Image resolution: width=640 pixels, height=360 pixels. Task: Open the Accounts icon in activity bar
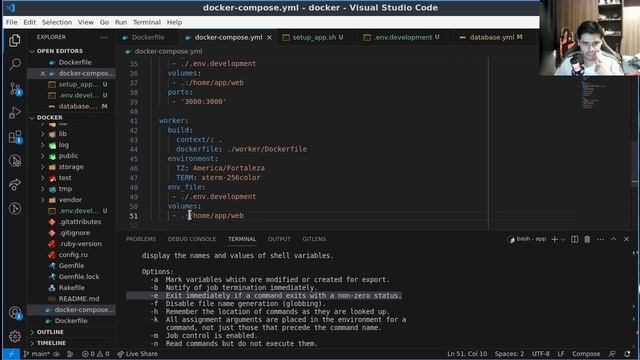(x=15, y=313)
